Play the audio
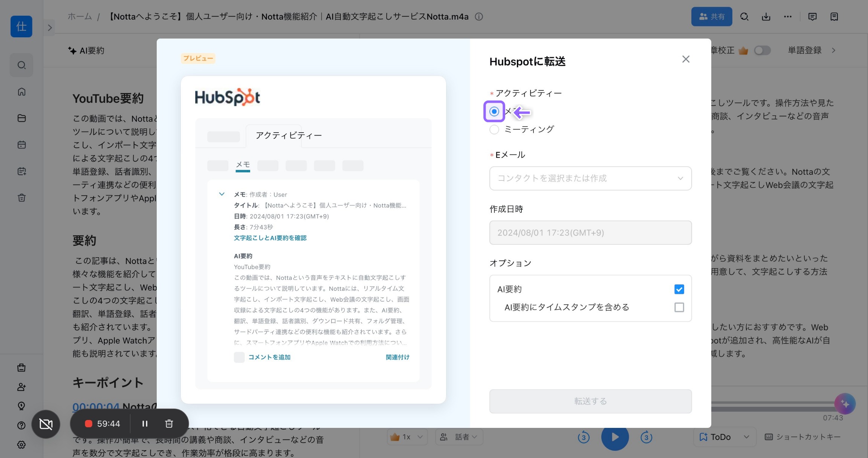Viewport: 868px width, 458px height. pos(615,437)
